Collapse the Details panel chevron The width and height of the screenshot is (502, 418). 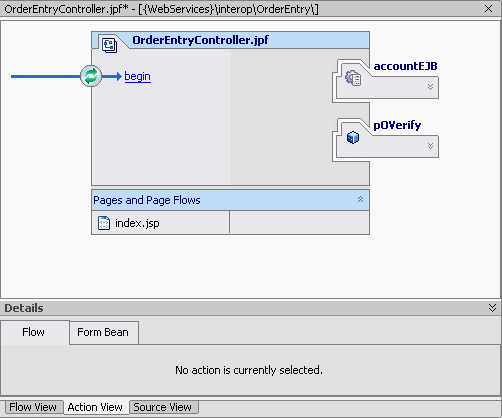tap(492, 308)
